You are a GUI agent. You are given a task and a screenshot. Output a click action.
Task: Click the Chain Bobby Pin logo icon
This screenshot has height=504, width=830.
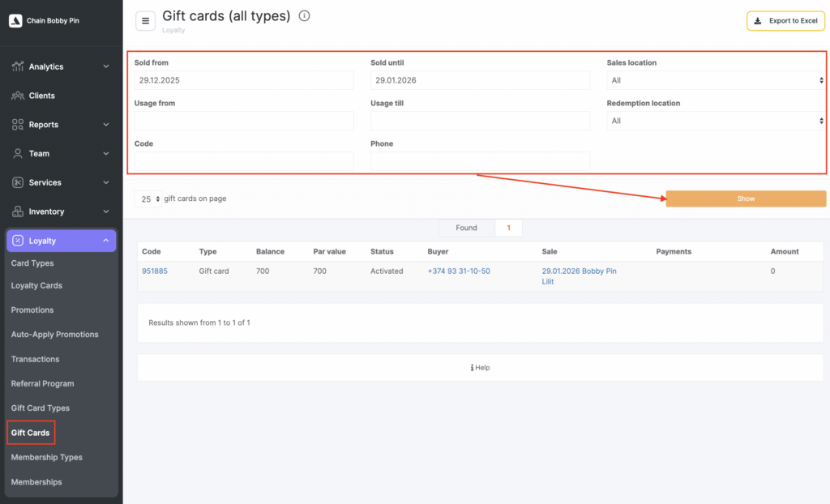point(15,21)
